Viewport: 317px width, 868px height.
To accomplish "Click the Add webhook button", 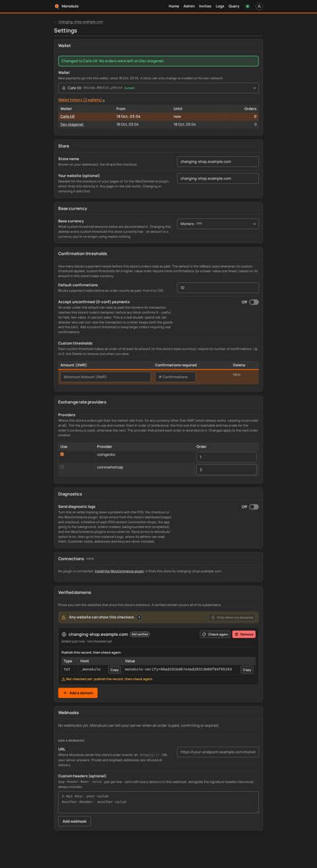I will tap(75, 821).
